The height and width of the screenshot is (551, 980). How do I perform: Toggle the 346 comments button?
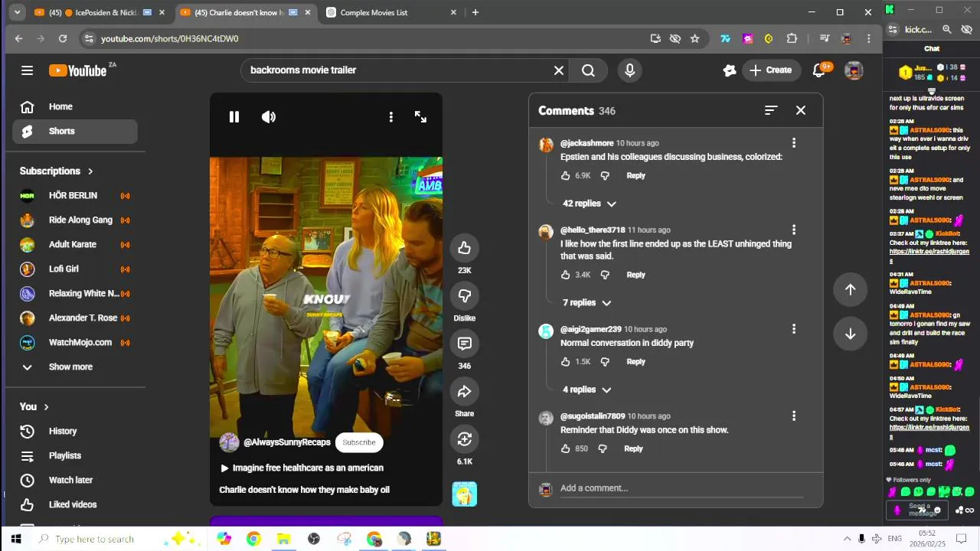[464, 344]
